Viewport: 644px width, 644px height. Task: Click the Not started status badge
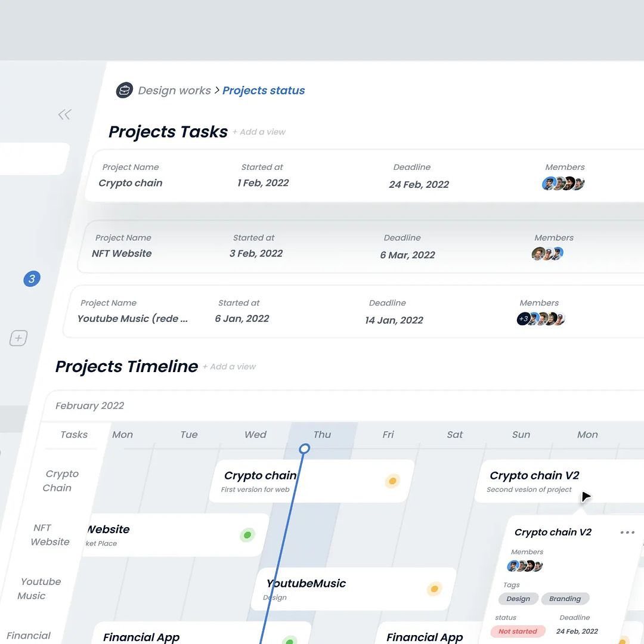point(518,631)
